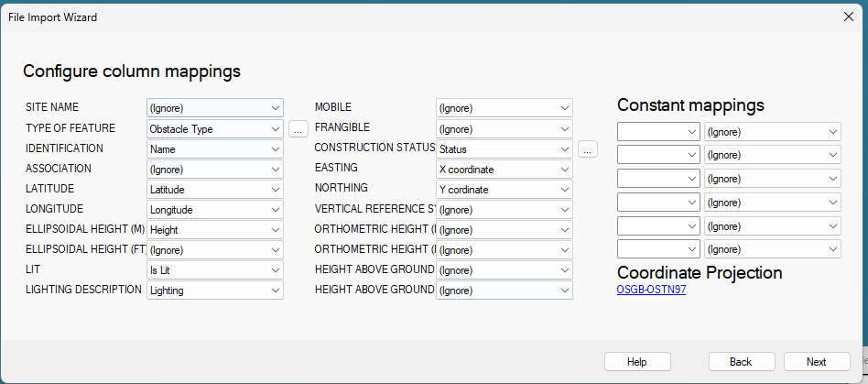
Task: Open the EASTING X coordinate dropdown
Action: (x=504, y=170)
